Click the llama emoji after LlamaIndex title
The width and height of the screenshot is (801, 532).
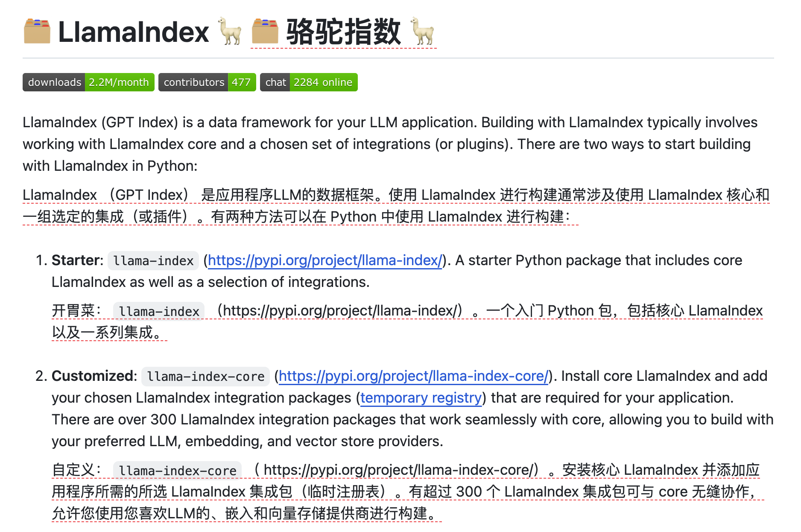click(230, 32)
